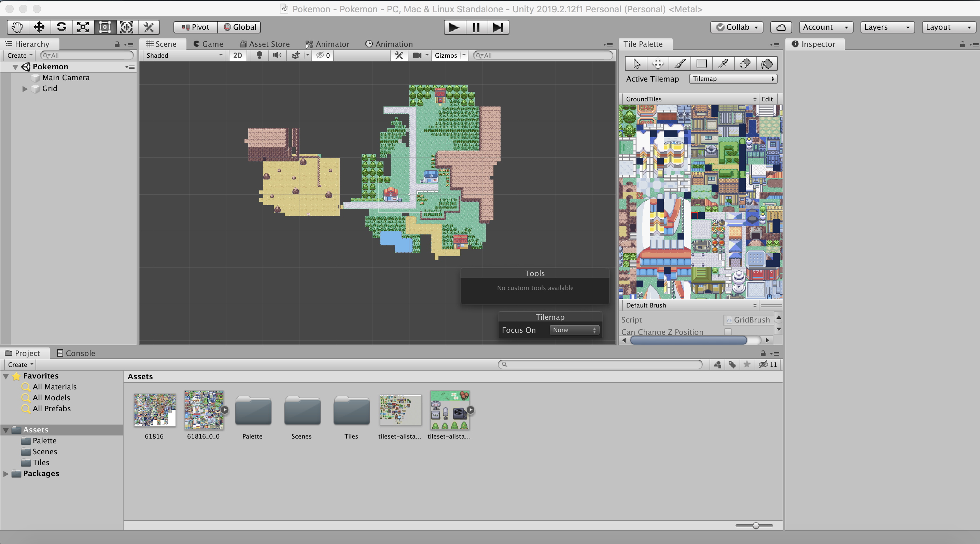Select the Tile Palette eraser tool
The image size is (980, 544).
[745, 63]
